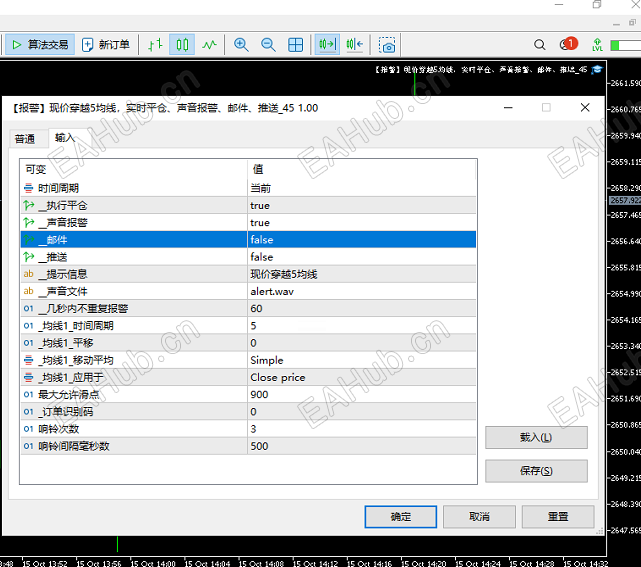Switch chart to bar chart icon
641x567 pixels.
(155, 44)
